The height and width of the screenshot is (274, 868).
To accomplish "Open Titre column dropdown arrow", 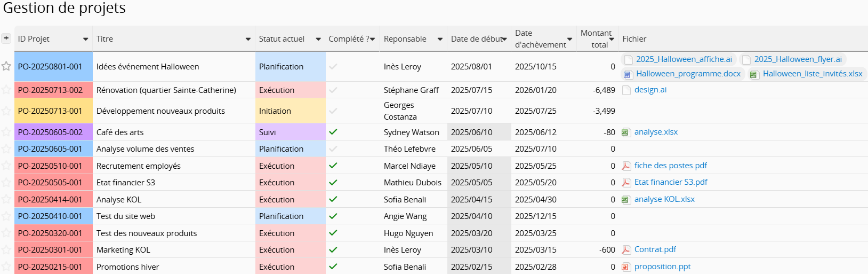I will tap(248, 39).
